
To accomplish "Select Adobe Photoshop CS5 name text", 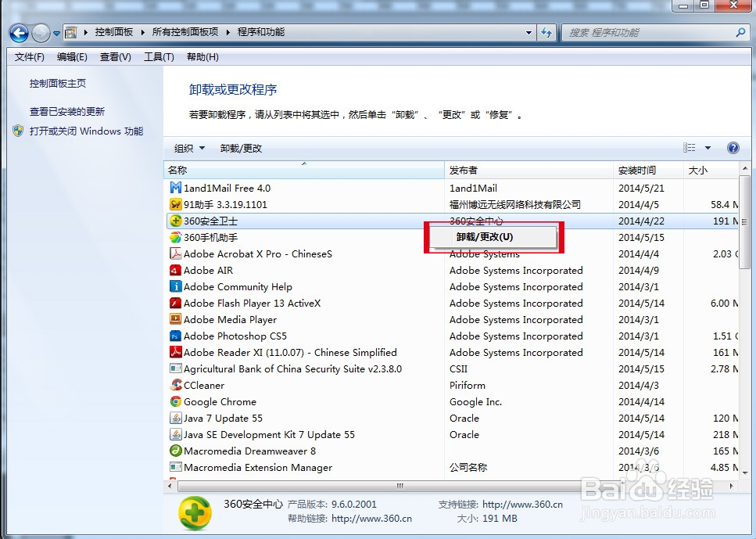I will click(x=235, y=336).
